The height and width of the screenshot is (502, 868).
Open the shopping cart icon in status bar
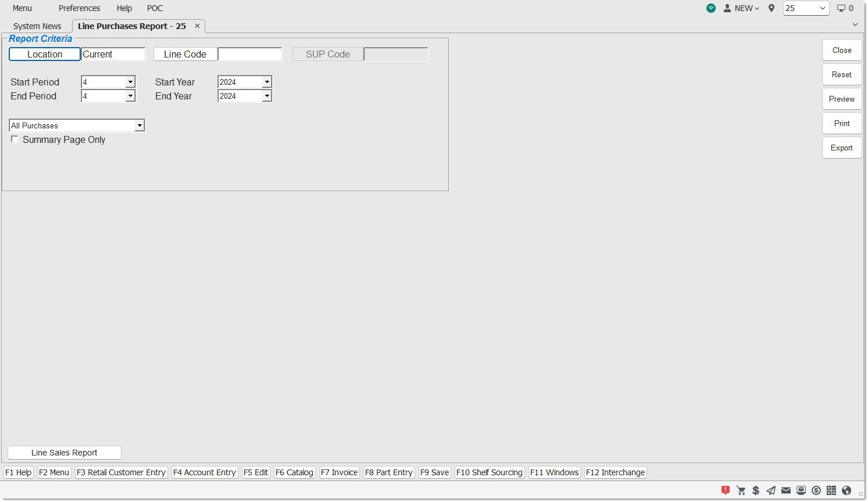pos(741,490)
